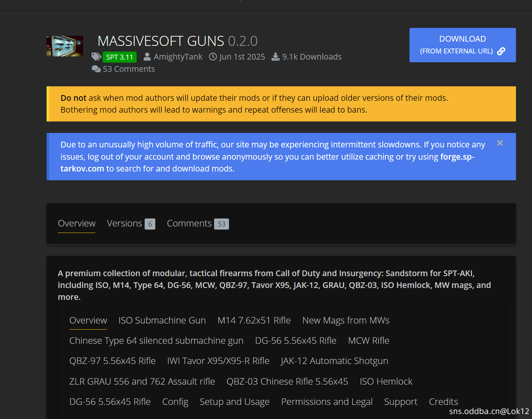Open the JAK-12 Automatic Shotgun tab
Image resolution: width=532 pixels, height=419 pixels.
(335, 361)
